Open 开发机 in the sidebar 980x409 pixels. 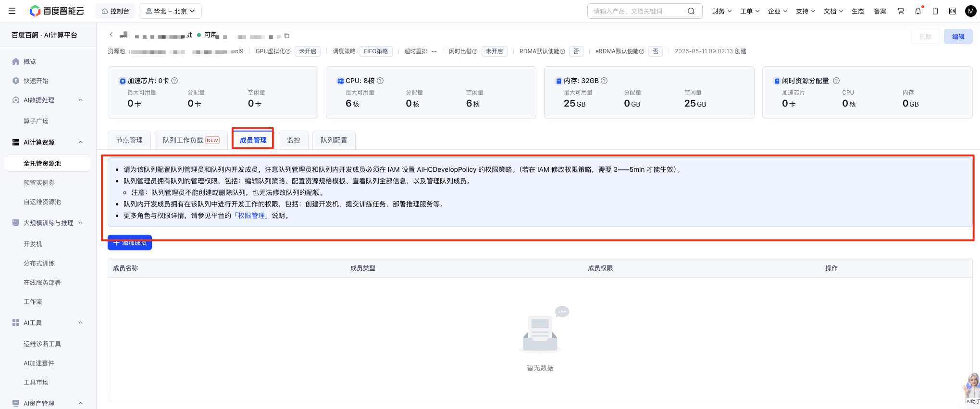click(x=33, y=244)
